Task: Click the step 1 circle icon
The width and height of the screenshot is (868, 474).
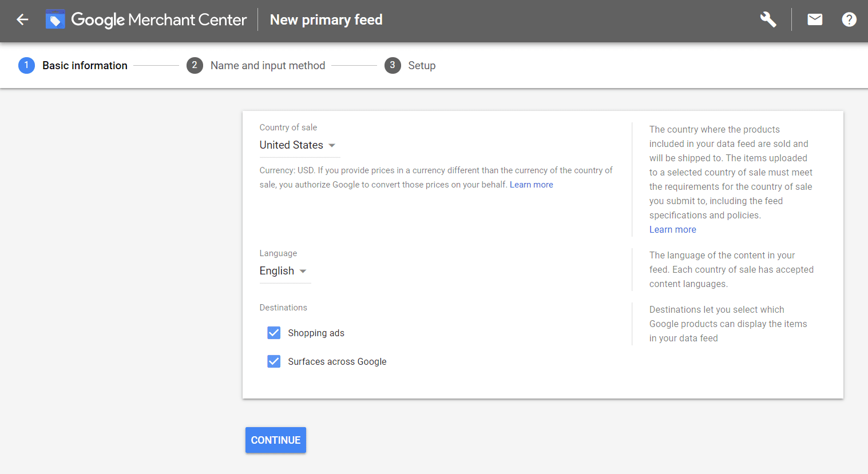Action: [26, 66]
